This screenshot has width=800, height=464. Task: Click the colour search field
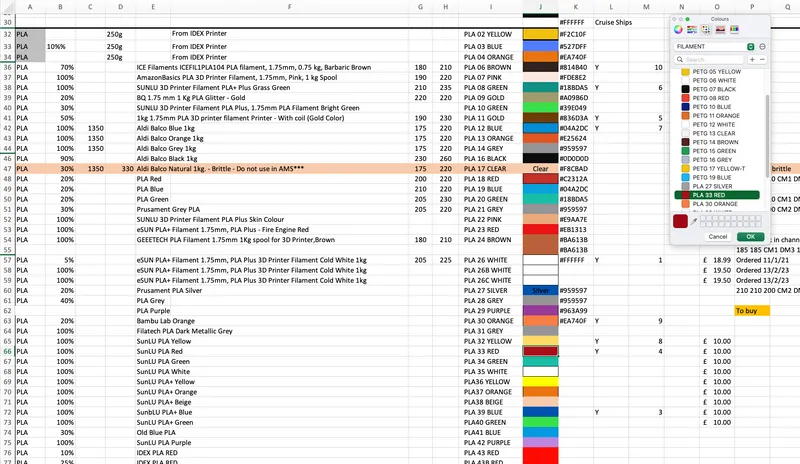(x=709, y=60)
